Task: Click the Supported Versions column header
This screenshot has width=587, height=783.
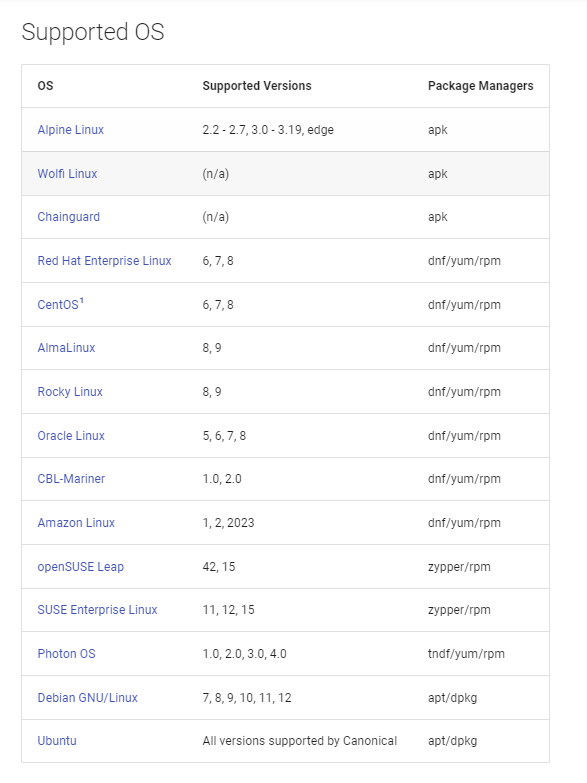Action: coord(257,86)
